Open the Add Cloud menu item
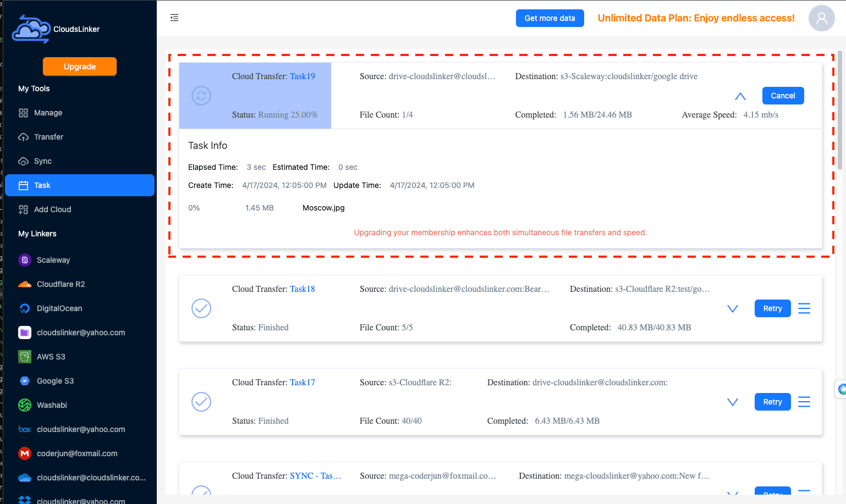Viewport: 846px width, 504px height. 80,209
